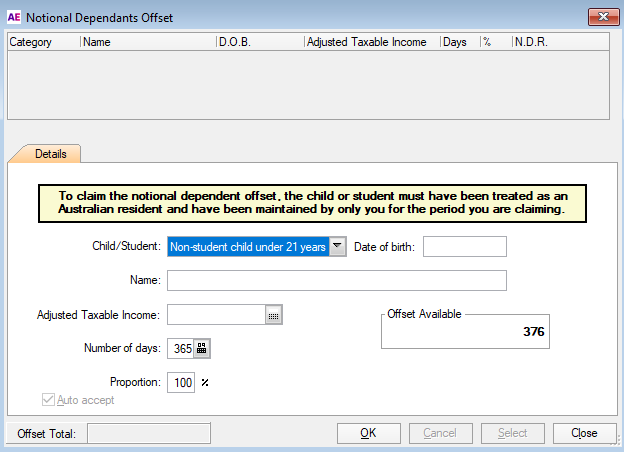624x452 pixels.
Task: Click the Proportion percentage field
Action: (180, 383)
